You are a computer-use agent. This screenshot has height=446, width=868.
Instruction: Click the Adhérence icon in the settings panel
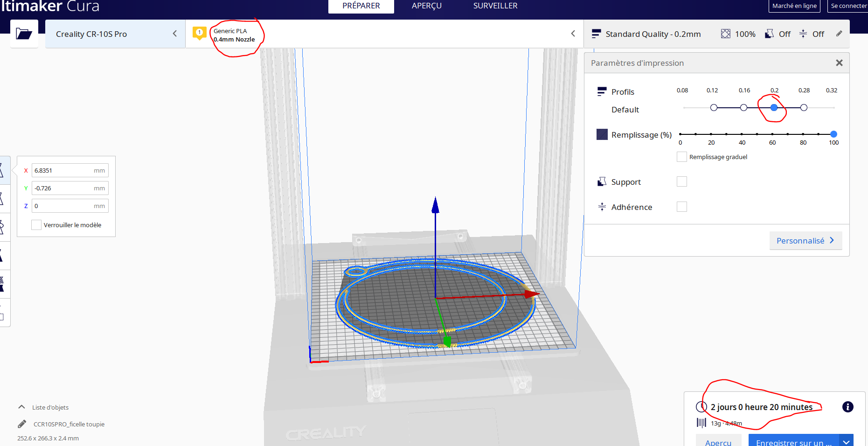[602, 207]
